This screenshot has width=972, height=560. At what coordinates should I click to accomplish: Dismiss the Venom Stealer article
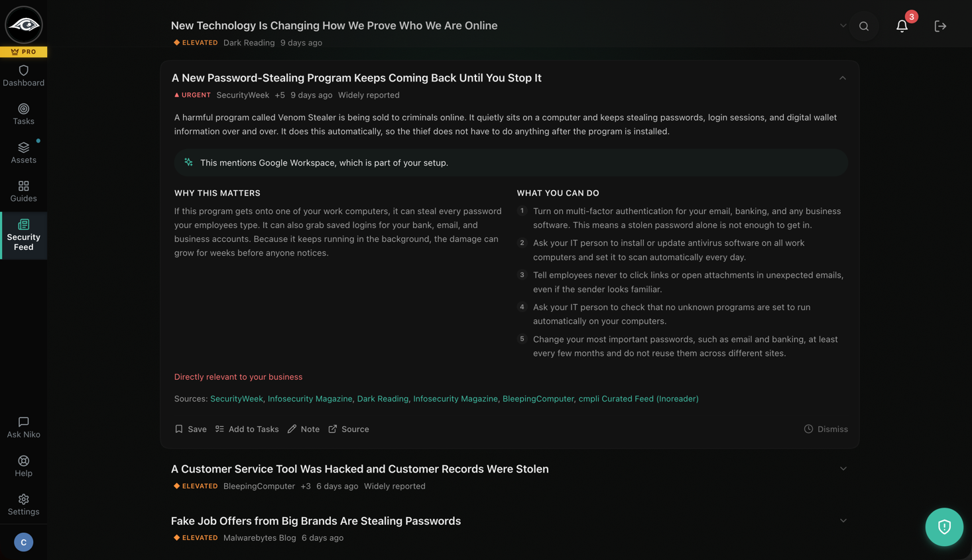pyautogui.click(x=825, y=429)
